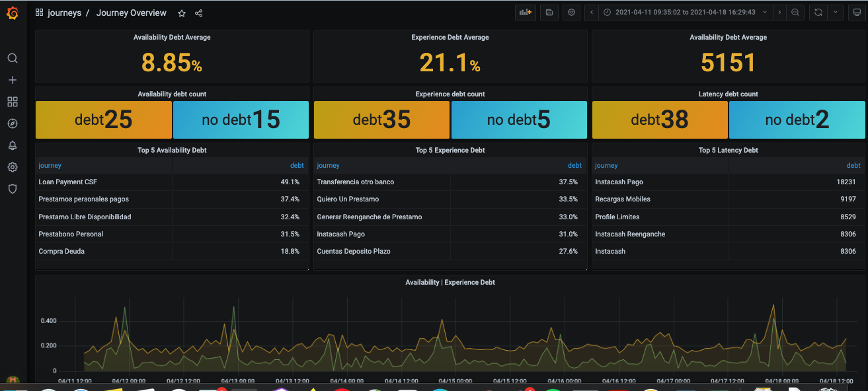Click the Grafana logo home icon

(13, 13)
